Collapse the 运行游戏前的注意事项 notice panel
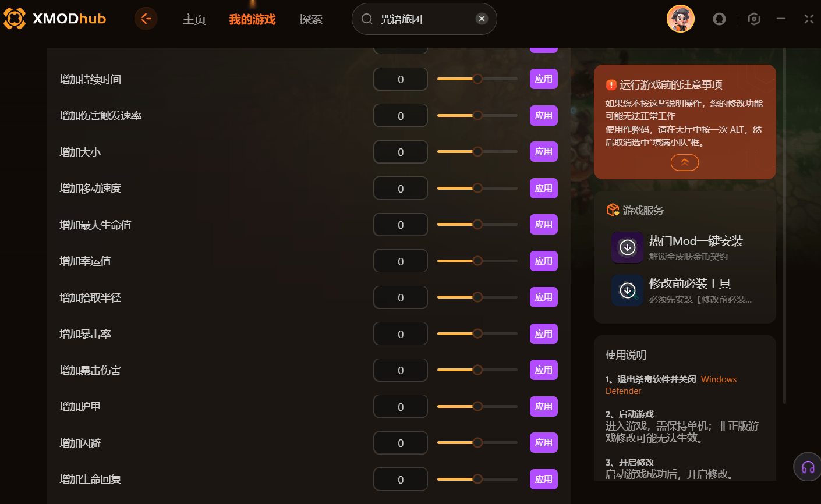The height and width of the screenshot is (504, 821). point(685,162)
